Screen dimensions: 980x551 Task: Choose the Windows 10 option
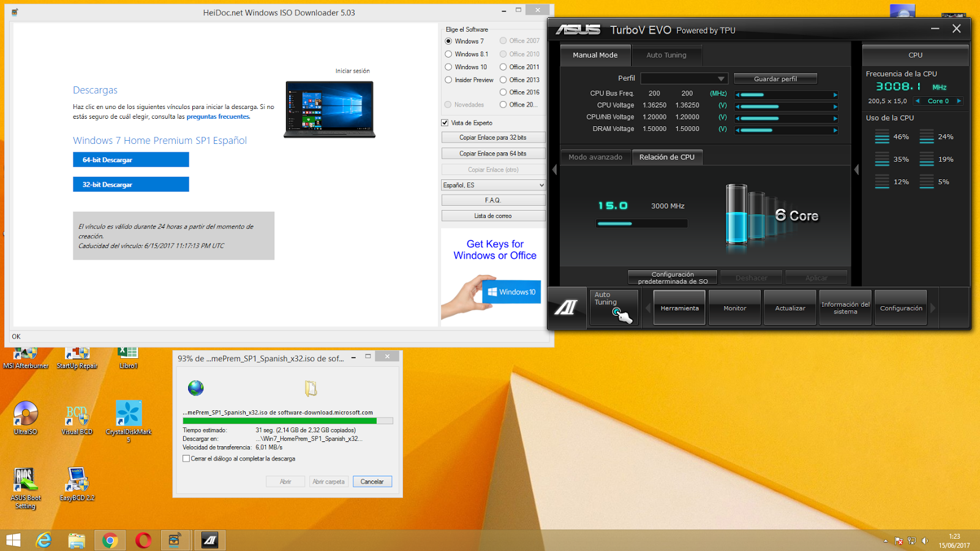(x=448, y=67)
